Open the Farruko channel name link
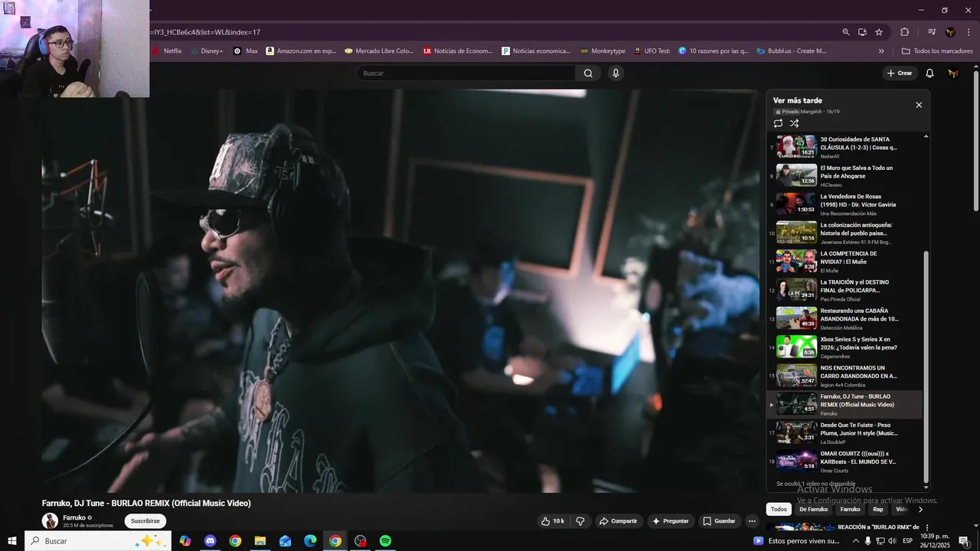The width and height of the screenshot is (980, 551). click(74, 518)
